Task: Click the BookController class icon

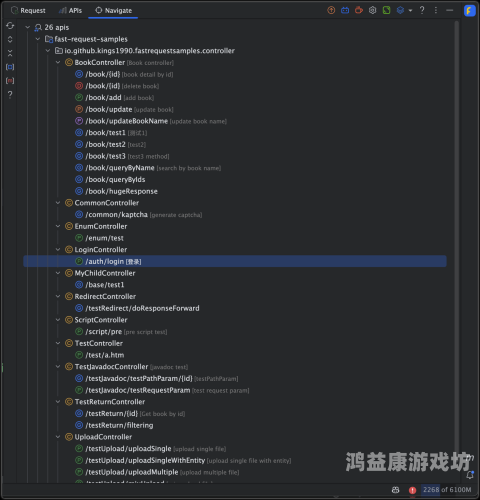Action: [69, 62]
